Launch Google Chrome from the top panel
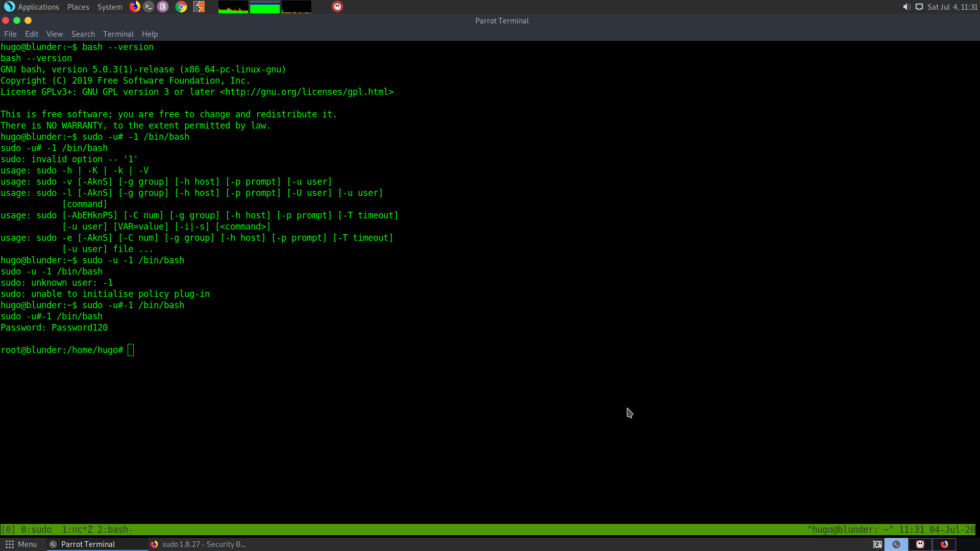This screenshot has width=980, height=551. (181, 7)
